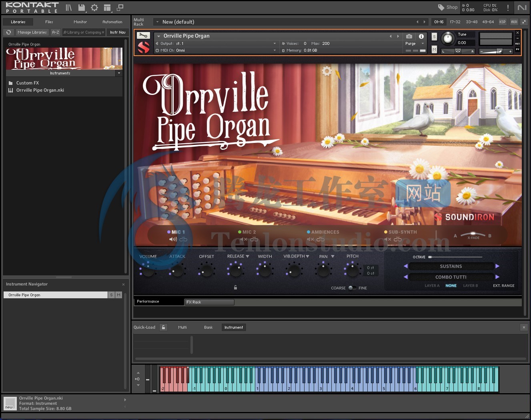Open the wrench edit mode for the instrument
The height and width of the screenshot is (420, 531).
pyautogui.click(x=144, y=36)
